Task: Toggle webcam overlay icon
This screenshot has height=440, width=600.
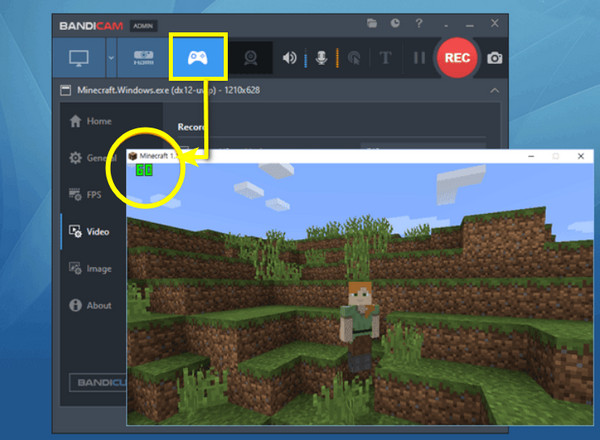Action: pyautogui.click(x=251, y=58)
